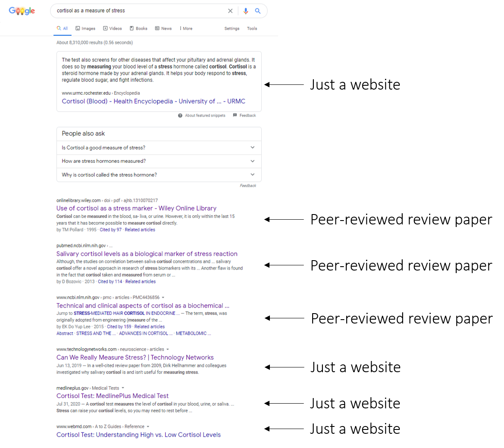
Task: Focus the search query input field
Action: click(x=140, y=11)
